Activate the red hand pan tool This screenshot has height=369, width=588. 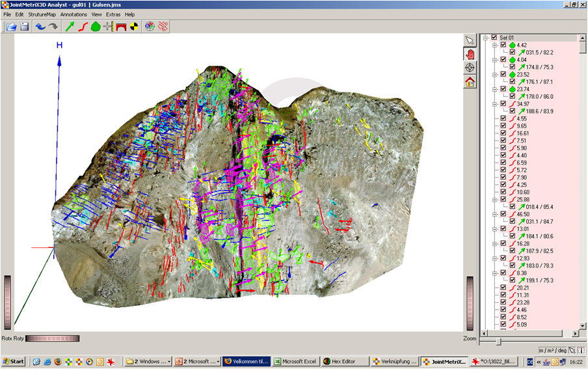coord(470,53)
